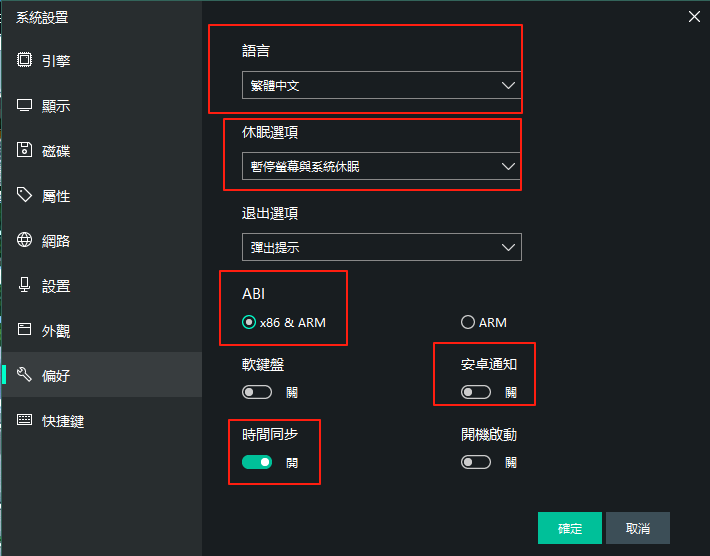Switch to the 顯示 settings section
Image resolution: width=710 pixels, height=556 pixels.
pos(102,105)
